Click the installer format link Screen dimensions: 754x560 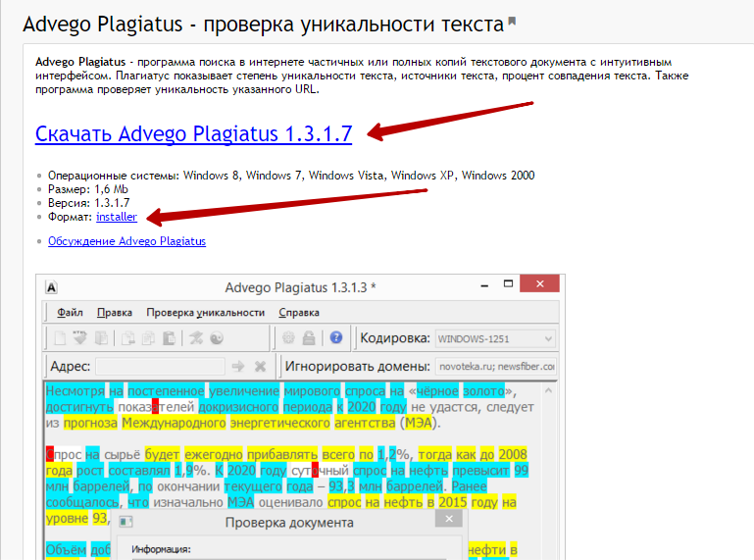(x=117, y=217)
